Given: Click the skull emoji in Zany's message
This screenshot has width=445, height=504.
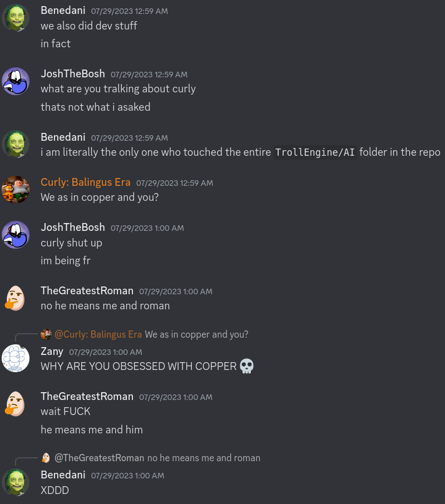Looking at the screenshot, I should (247, 366).
